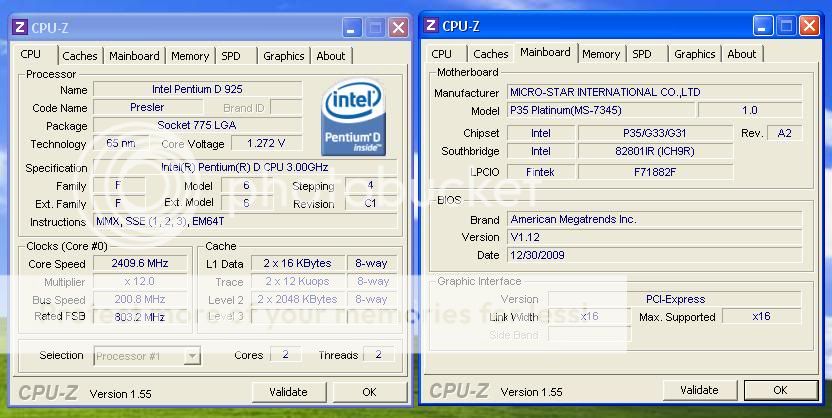Open Graphics tab in left window
The width and height of the screenshot is (832, 418).
pos(284,56)
